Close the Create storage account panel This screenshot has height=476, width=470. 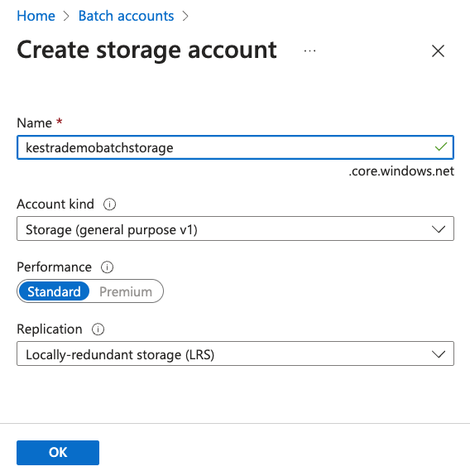tap(438, 50)
